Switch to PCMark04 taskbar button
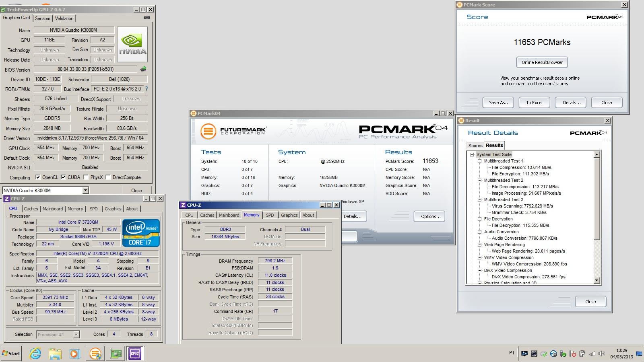This screenshot has width=644, height=362. [x=95, y=354]
